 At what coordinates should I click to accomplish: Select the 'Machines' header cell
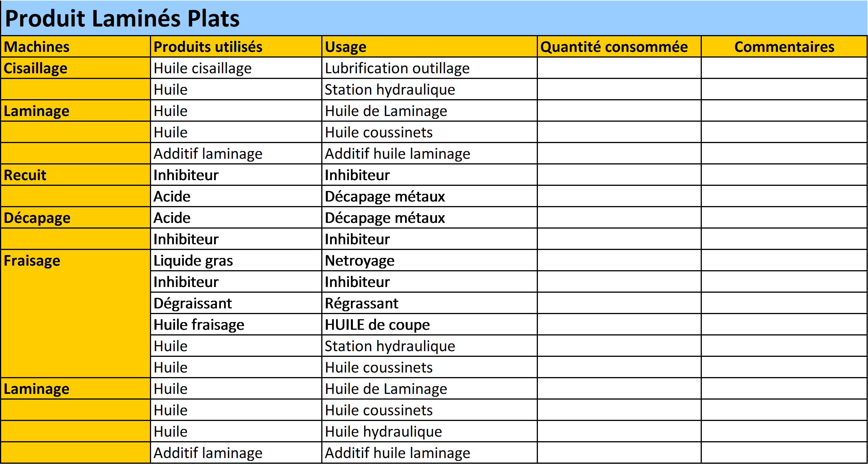(36, 47)
